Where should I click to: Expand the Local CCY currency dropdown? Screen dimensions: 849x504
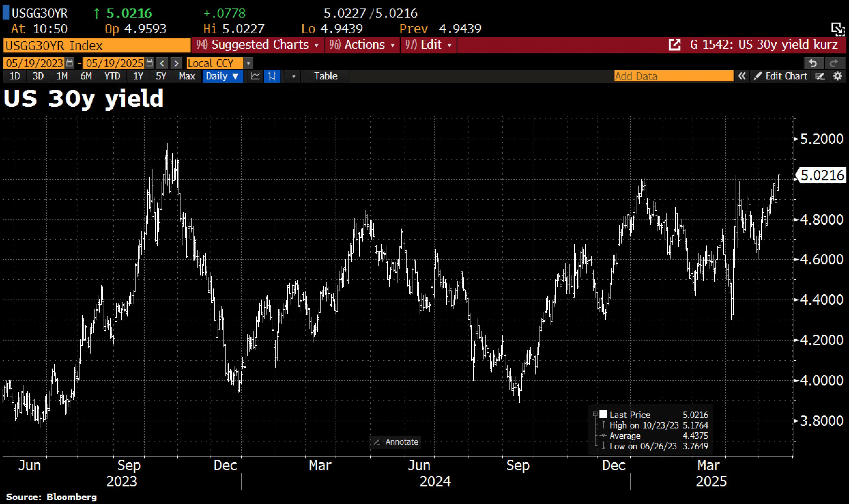click(x=248, y=63)
